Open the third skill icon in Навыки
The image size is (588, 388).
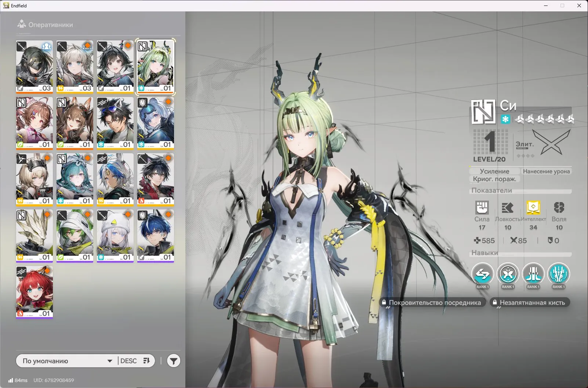(x=533, y=274)
